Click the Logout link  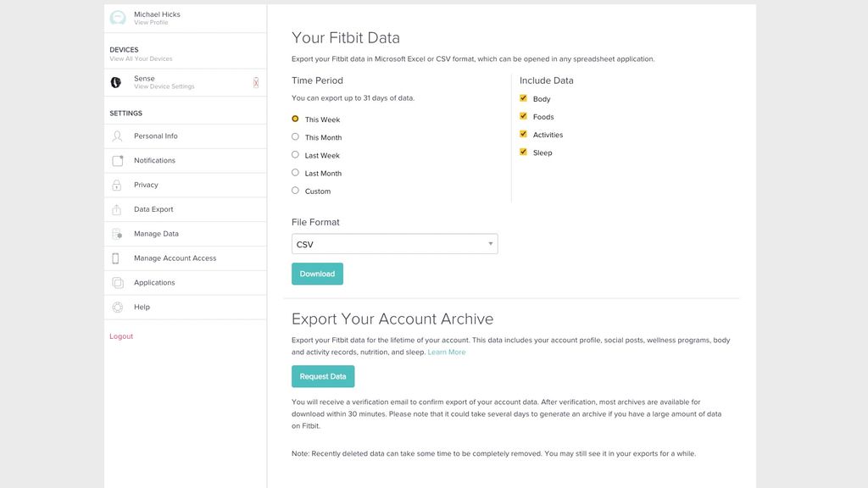(x=121, y=336)
